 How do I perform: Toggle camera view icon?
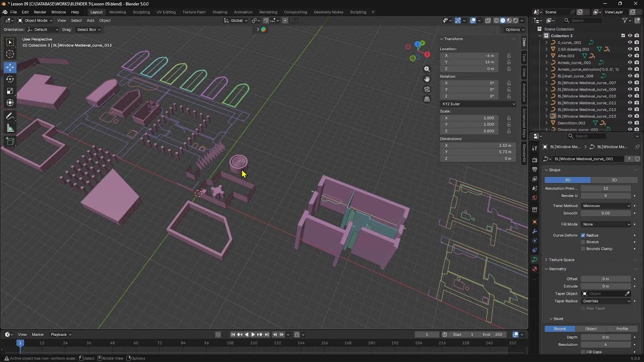[427, 89]
